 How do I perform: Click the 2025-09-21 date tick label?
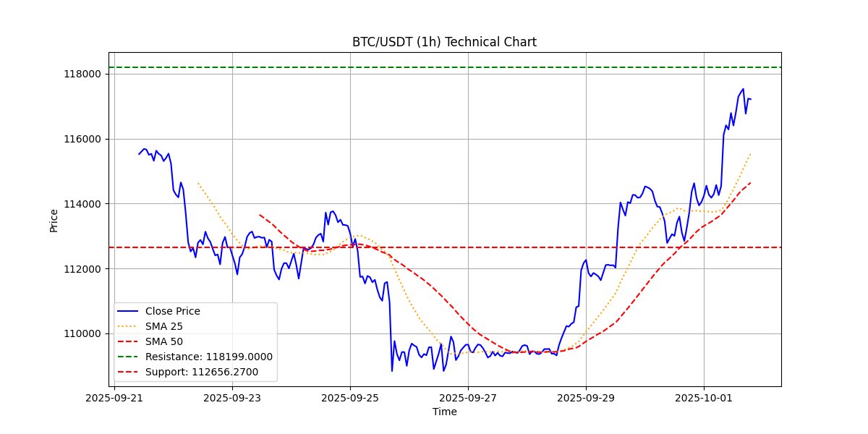(114, 397)
